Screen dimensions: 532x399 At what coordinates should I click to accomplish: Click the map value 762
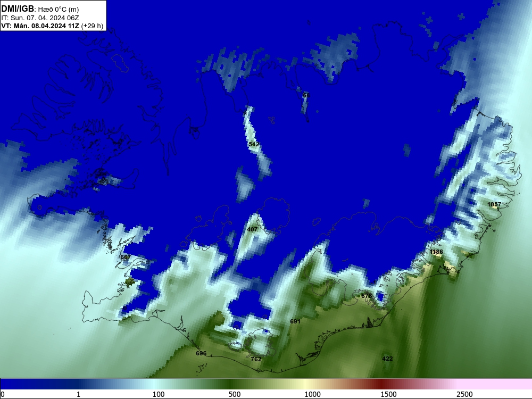pyautogui.click(x=256, y=359)
